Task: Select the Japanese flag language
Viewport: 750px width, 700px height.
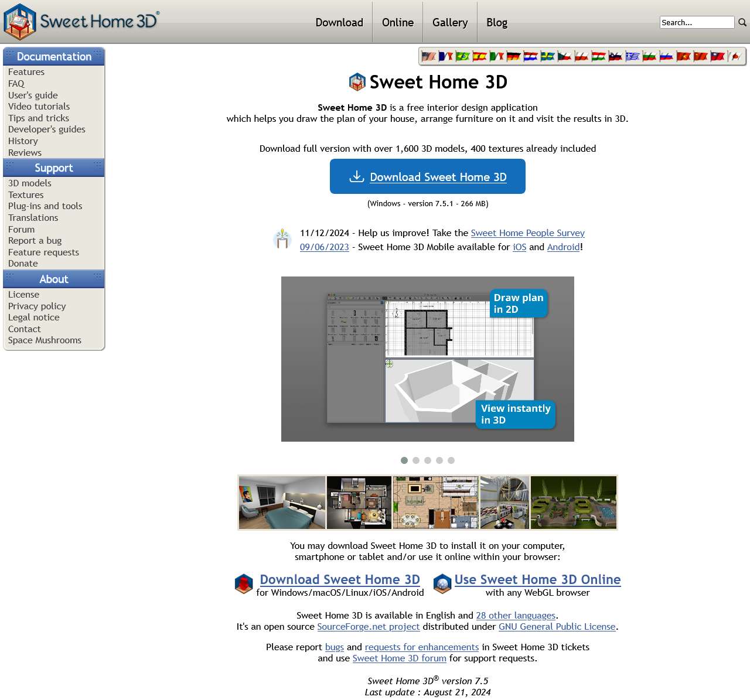Action: coord(735,56)
